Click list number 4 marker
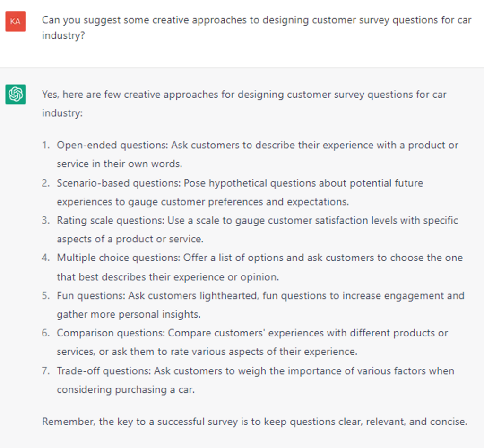 click(x=46, y=258)
